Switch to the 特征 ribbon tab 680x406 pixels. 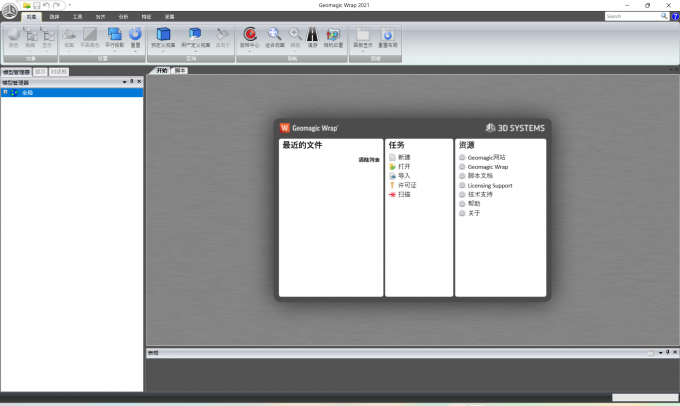coord(146,17)
